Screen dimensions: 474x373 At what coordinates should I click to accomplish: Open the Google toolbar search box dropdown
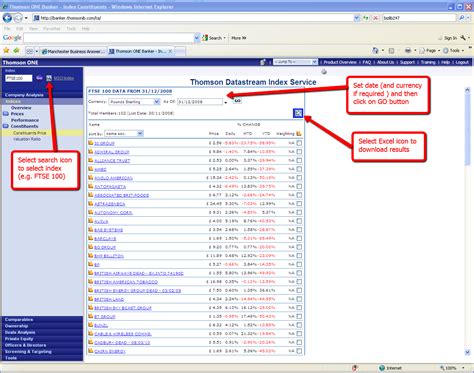[x=196, y=38]
